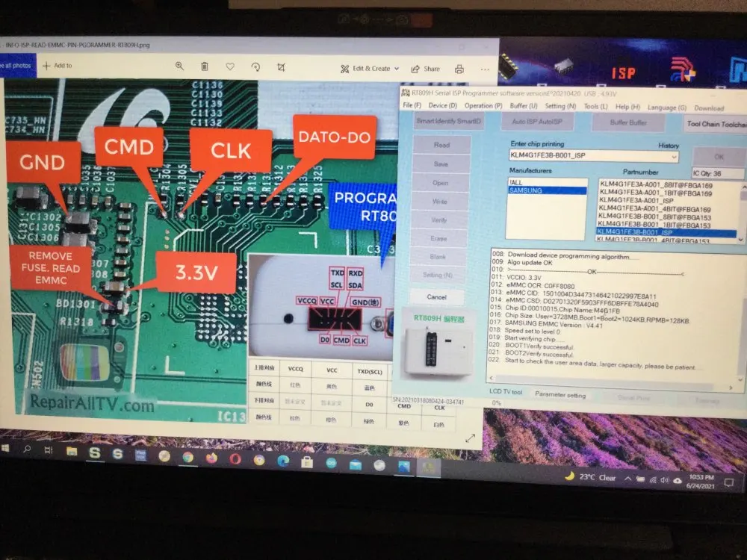Click the Save button in RT809H
The width and height of the screenshot is (747, 560).
[x=441, y=164]
